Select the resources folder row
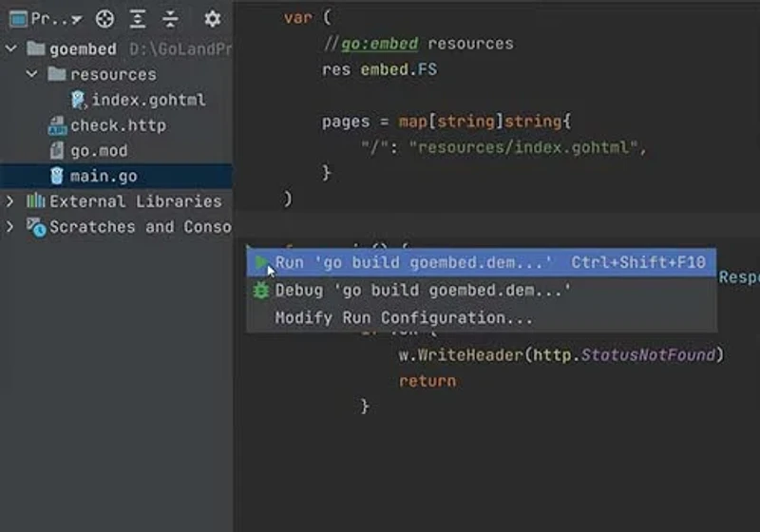Viewport: 760px width, 532px height. [x=116, y=74]
